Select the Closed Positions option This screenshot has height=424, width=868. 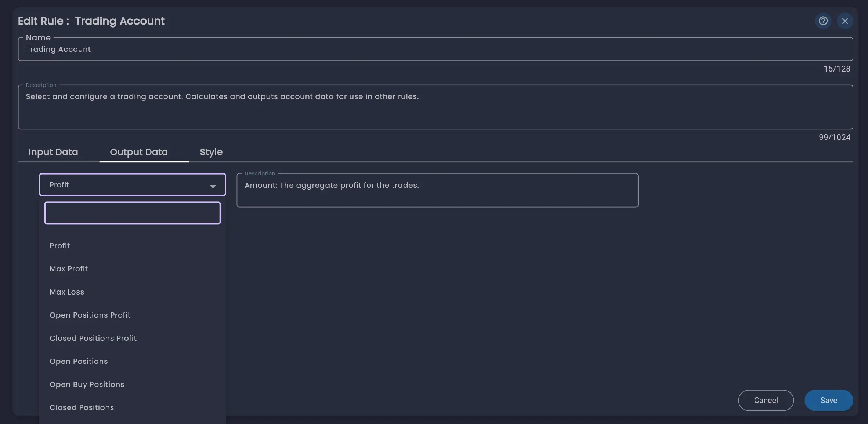tap(82, 407)
